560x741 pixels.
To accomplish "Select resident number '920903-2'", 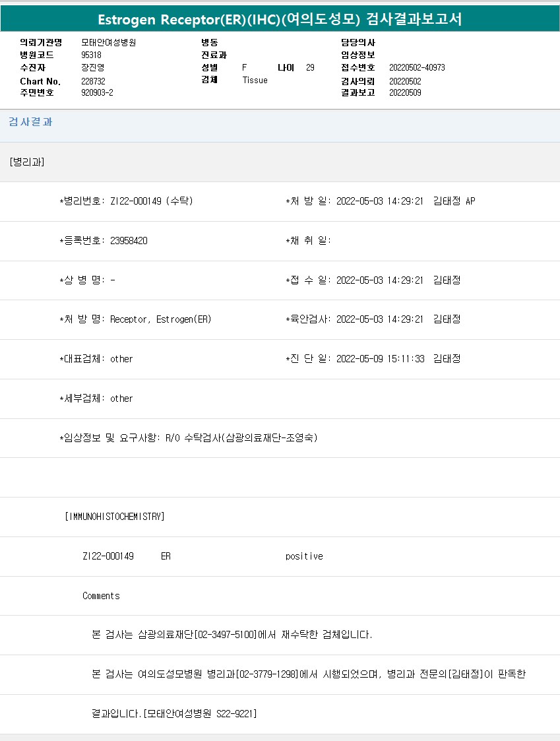I will coord(97,92).
